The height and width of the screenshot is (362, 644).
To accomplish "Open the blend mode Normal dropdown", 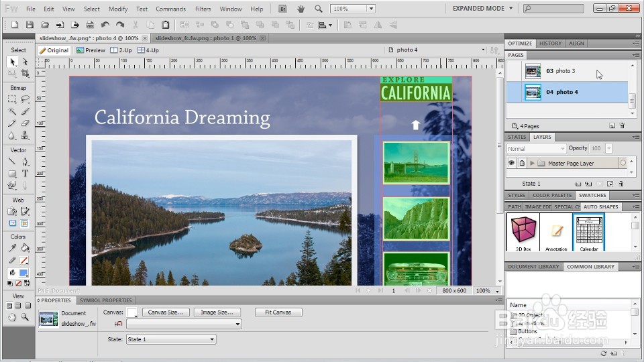I will [536, 149].
